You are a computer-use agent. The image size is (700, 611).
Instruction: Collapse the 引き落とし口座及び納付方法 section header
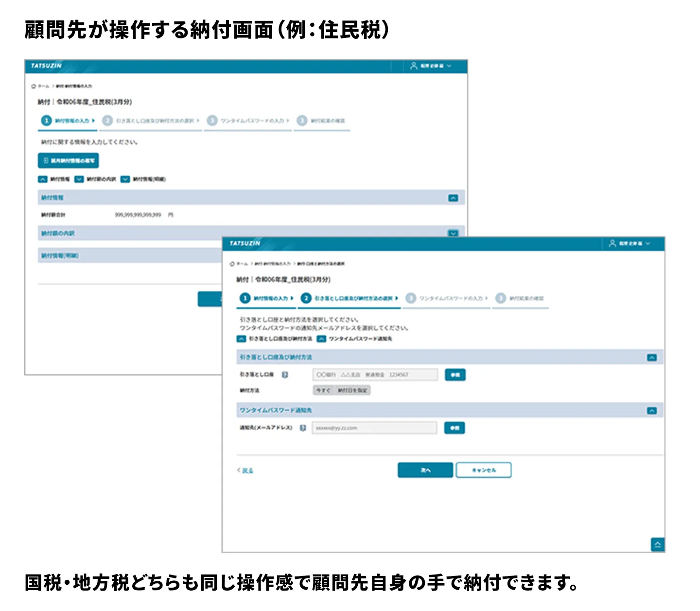(x=651, y=358)
